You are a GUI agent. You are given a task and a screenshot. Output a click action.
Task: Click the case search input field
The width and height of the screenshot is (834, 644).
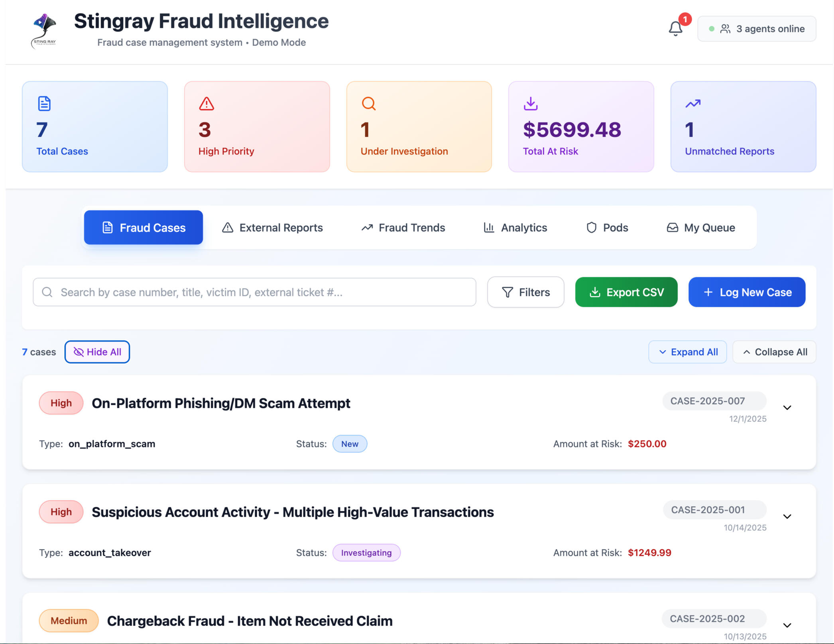click(x=254, y=292)
